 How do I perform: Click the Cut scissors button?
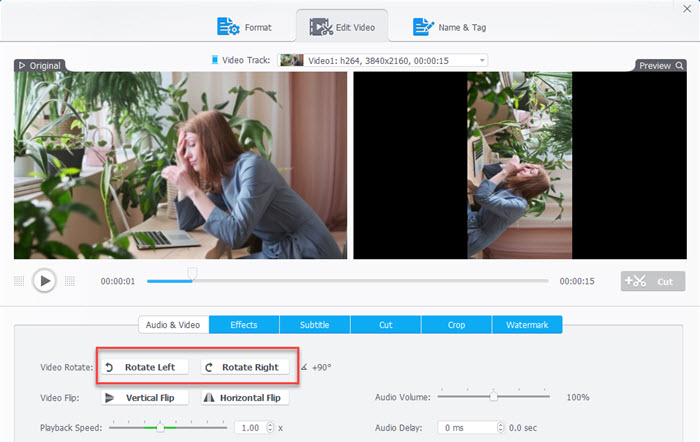click(652, 282)
